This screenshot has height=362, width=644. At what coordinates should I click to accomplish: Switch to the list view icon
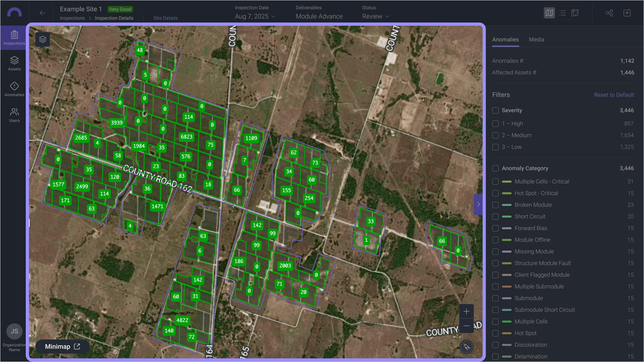[562, 13]
